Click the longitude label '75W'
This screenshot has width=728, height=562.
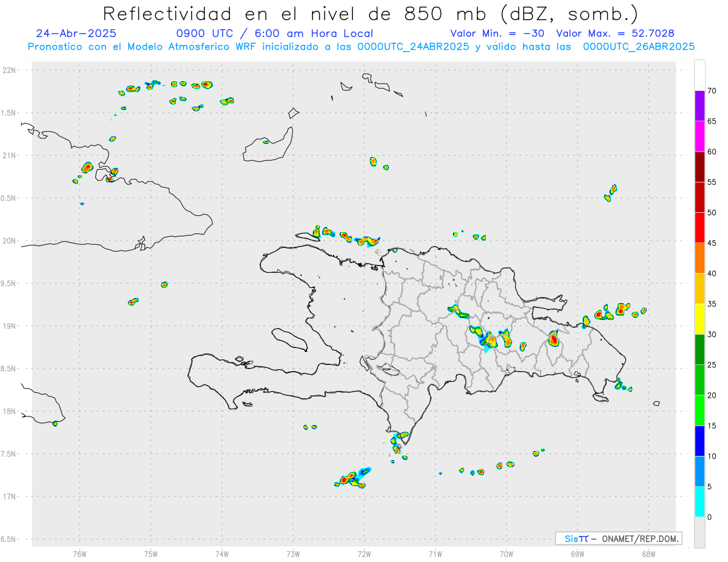point(150,554)
